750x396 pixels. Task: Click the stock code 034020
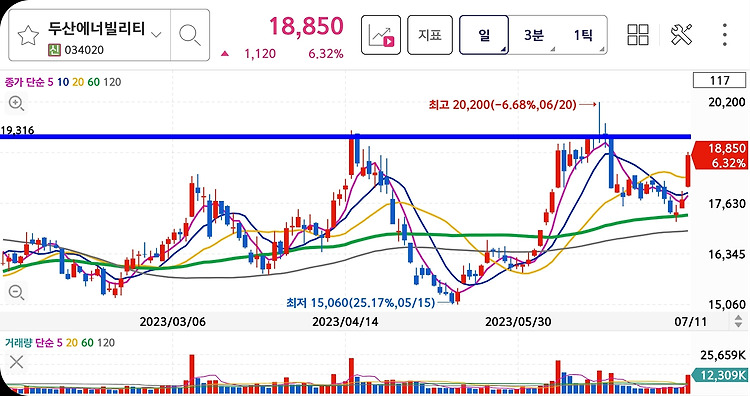(84, 50)
